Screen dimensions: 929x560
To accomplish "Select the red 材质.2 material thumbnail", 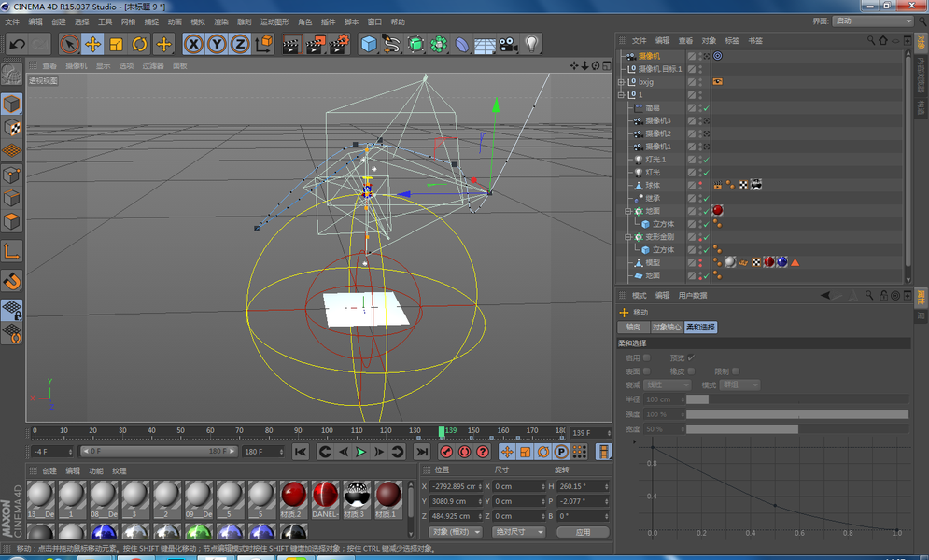I will click(294, 495).
